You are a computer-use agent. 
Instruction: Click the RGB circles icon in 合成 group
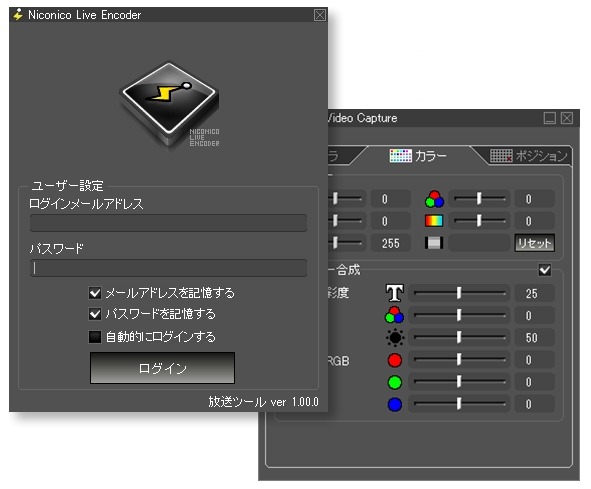394,315
